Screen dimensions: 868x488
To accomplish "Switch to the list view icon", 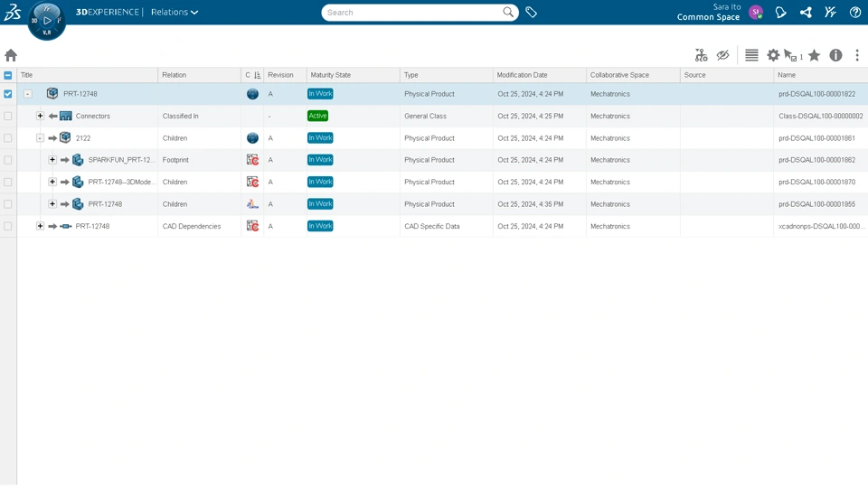I will point(751,55).
